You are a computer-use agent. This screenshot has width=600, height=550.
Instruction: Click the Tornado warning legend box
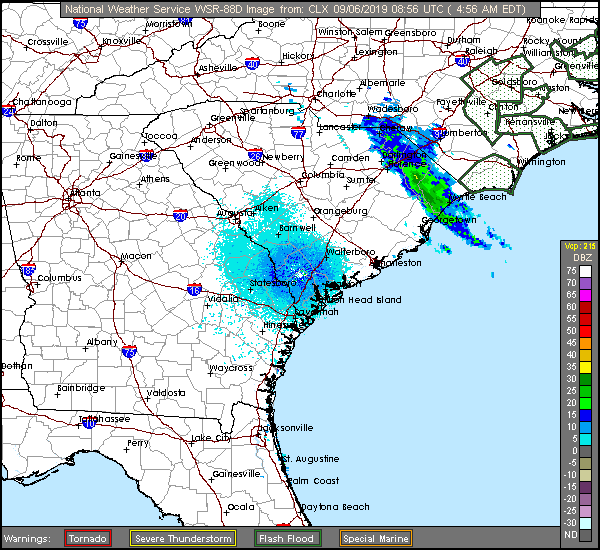click(88, 538)
